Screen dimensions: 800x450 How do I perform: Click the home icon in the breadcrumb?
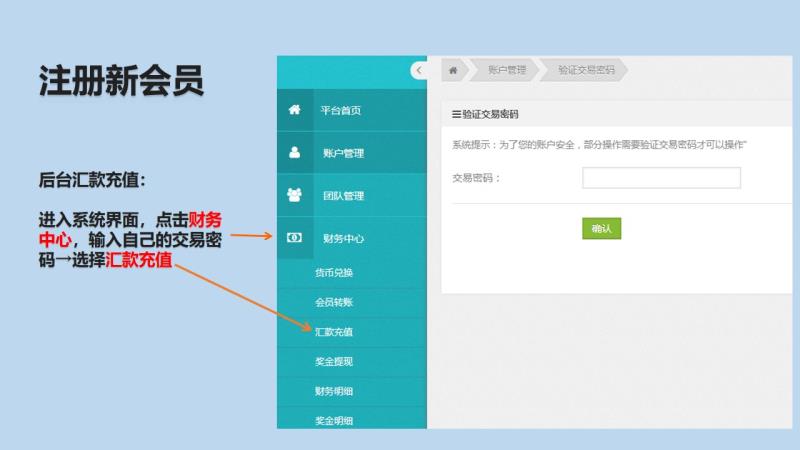tap(453, 70)
